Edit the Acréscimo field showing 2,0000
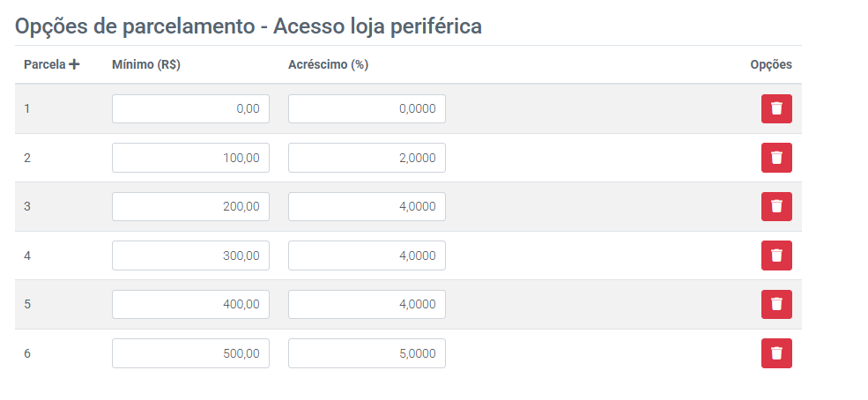The image size is (868, 400). coord(367,158)
